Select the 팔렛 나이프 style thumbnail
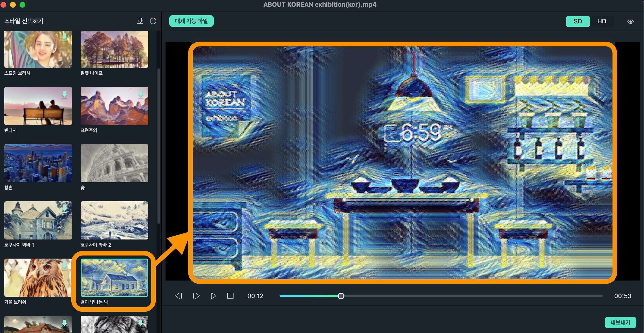The image size is (644, 333). click(114, 49)
